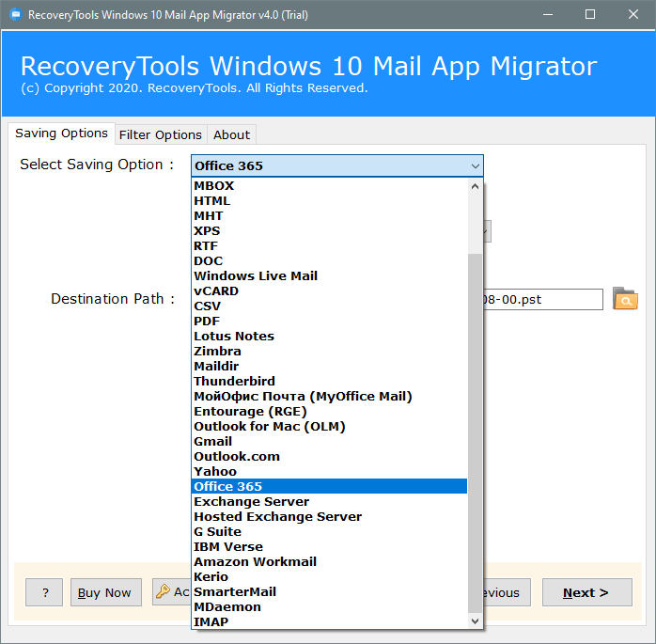Pick RTF in the dropdown list
This screenshot has height=644, width=656.
[x=329, y=245]
